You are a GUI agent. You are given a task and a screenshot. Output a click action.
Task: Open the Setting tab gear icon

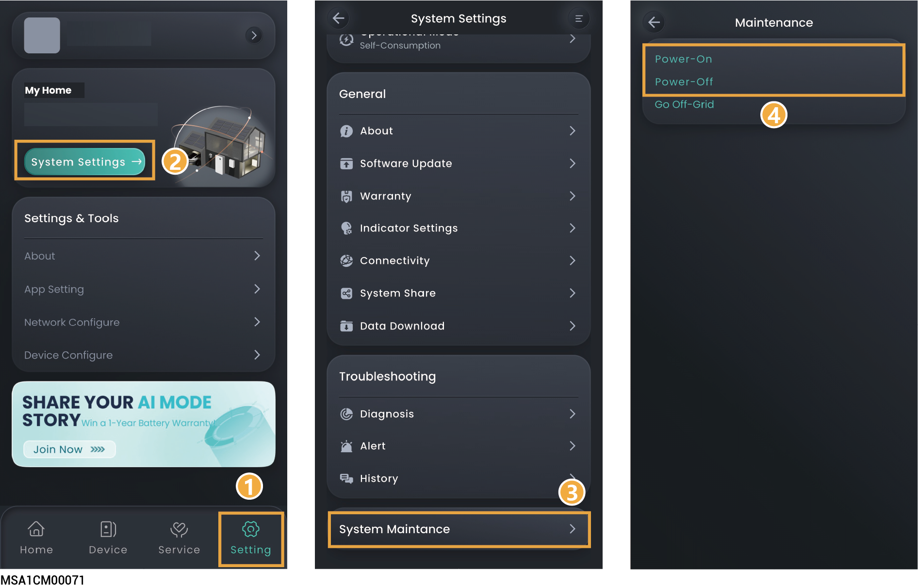pos(250,529)
